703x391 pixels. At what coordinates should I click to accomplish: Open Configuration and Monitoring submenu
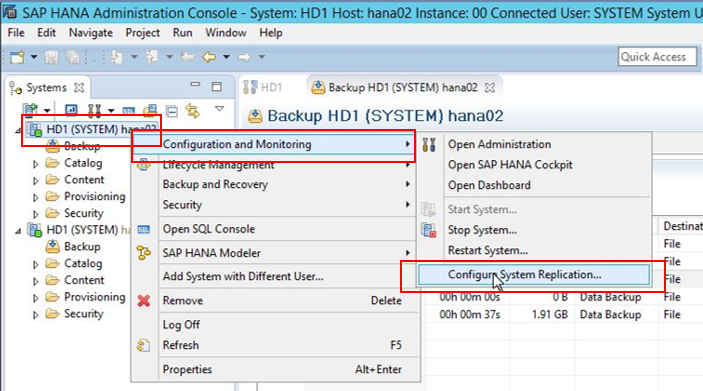[x=273, y=144]
